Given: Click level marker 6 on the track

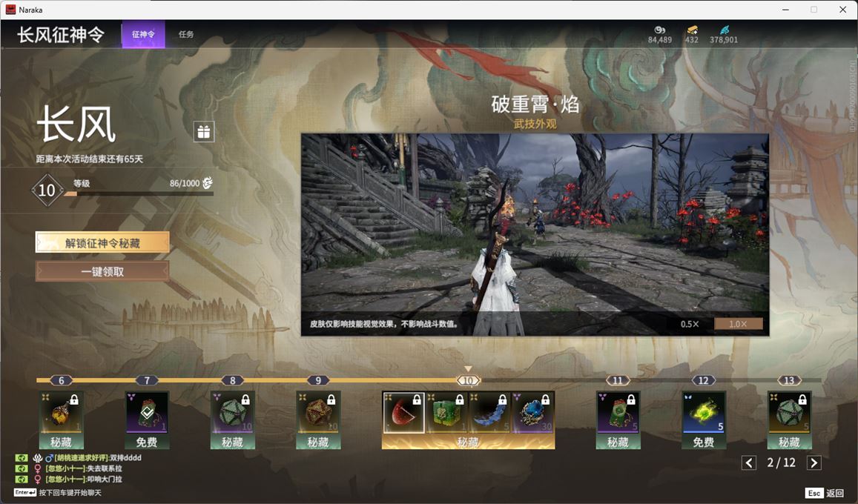Looking at the screenshot, I should click(62, 380).
